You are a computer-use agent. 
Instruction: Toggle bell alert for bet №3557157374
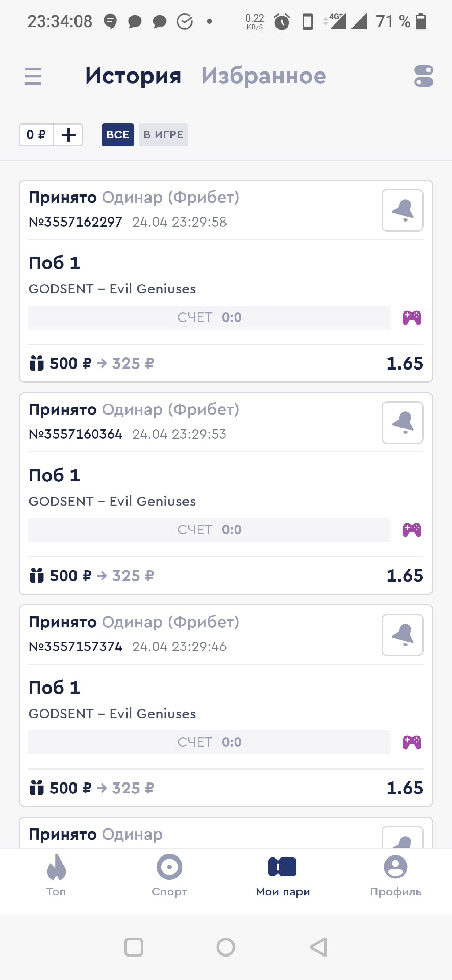coord(403,635)
